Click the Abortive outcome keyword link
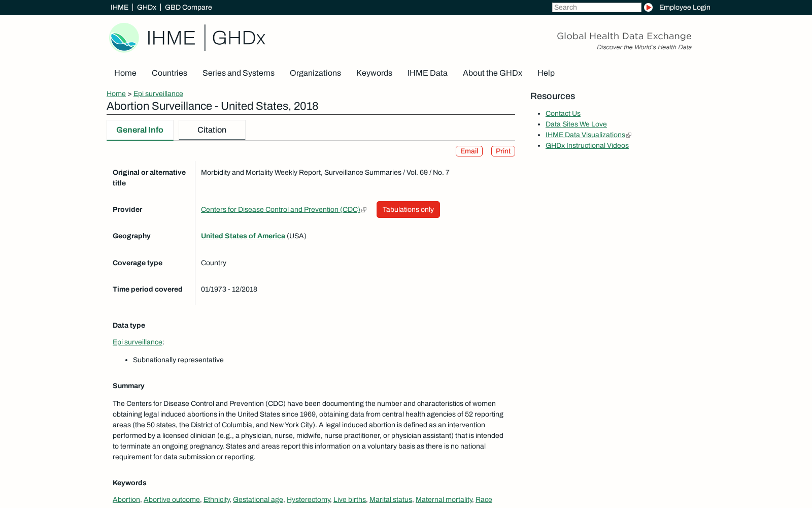The width and height of the screenshot is (812, 508). 172,500
